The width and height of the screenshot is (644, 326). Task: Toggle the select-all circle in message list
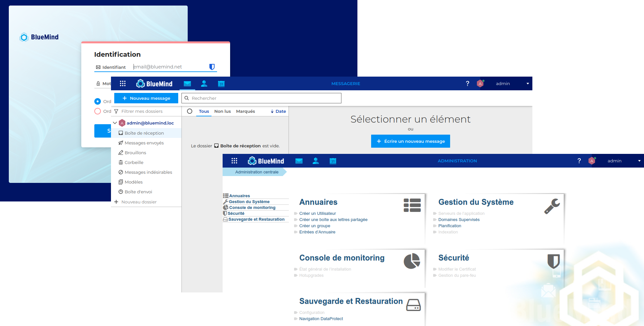[190, 111]
